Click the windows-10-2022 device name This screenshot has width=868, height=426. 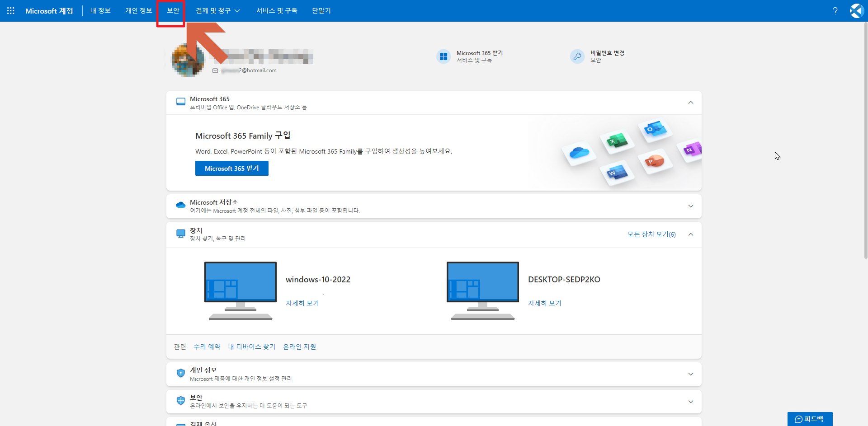coord(318,280)
